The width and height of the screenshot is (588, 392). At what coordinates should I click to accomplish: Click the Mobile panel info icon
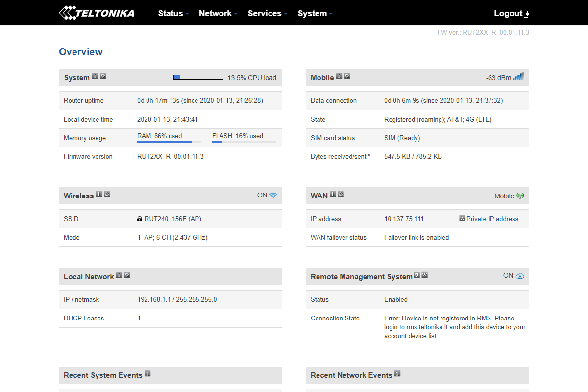point(339,76)
